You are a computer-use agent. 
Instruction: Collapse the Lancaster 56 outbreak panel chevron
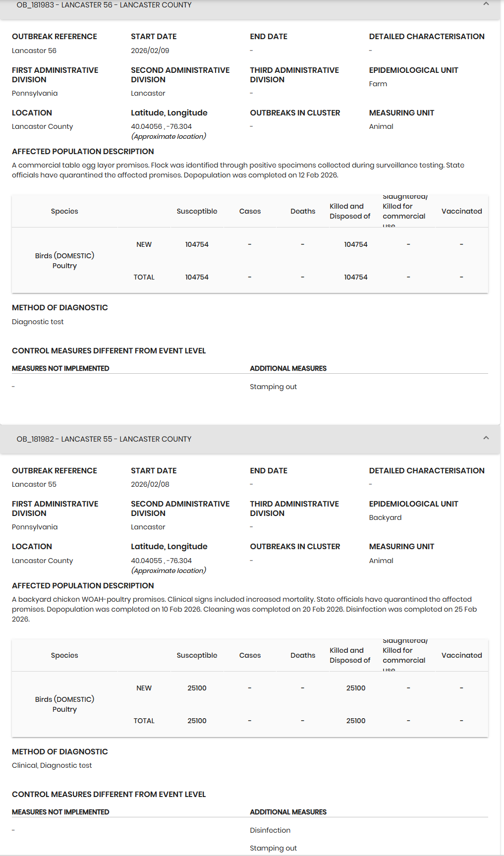coord(486,4)
